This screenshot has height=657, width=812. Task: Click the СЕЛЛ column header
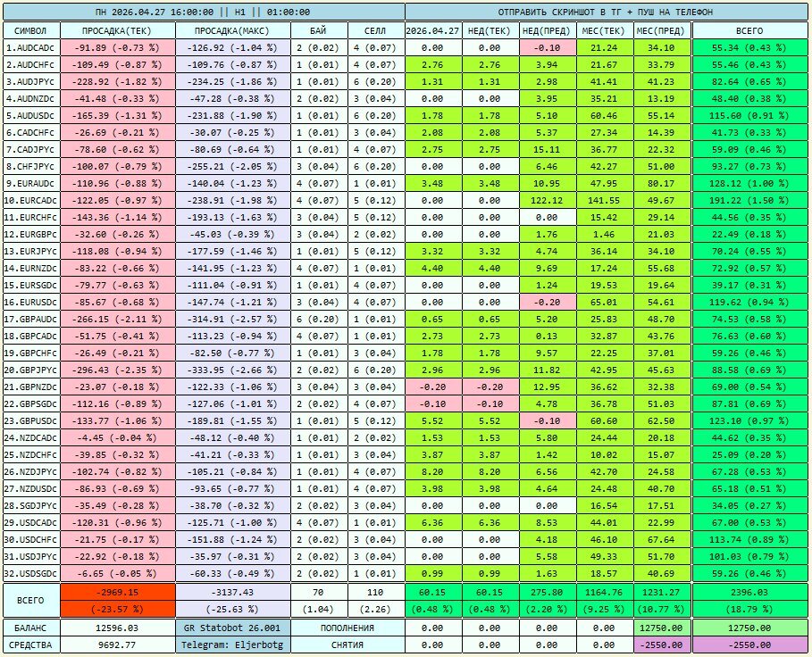(376, 30)
